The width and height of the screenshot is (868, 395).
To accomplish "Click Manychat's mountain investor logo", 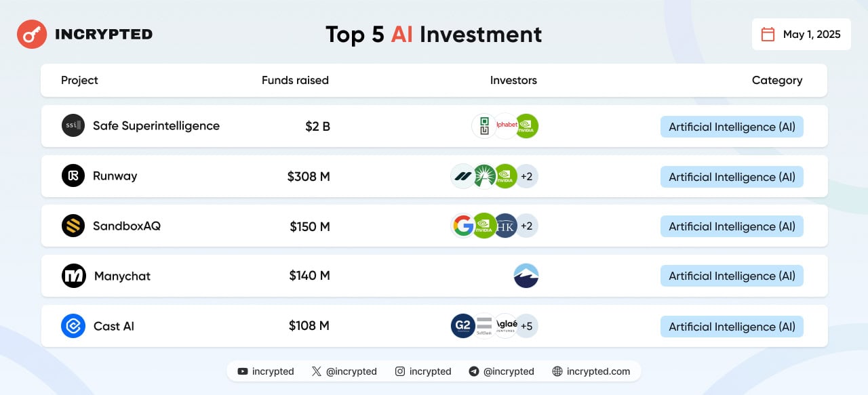I will pos(526,276).
